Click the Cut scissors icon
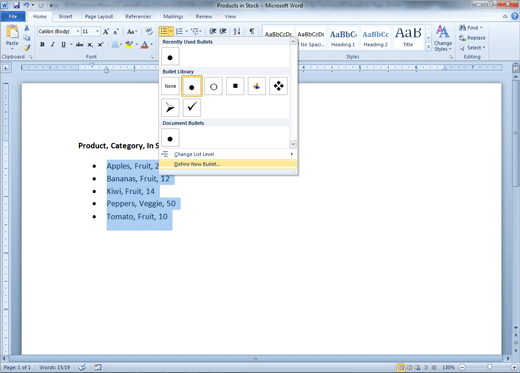 click(x=27, y=28)
